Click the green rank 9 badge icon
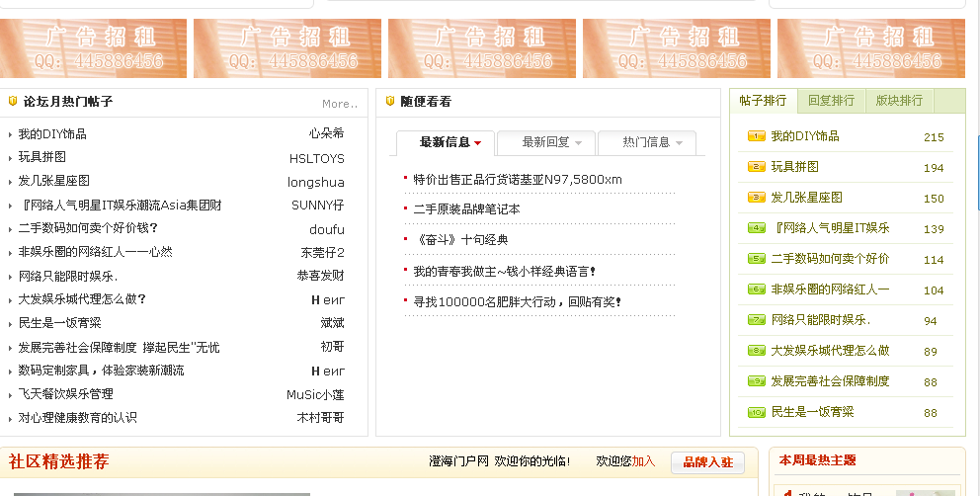 click(757, 381)
